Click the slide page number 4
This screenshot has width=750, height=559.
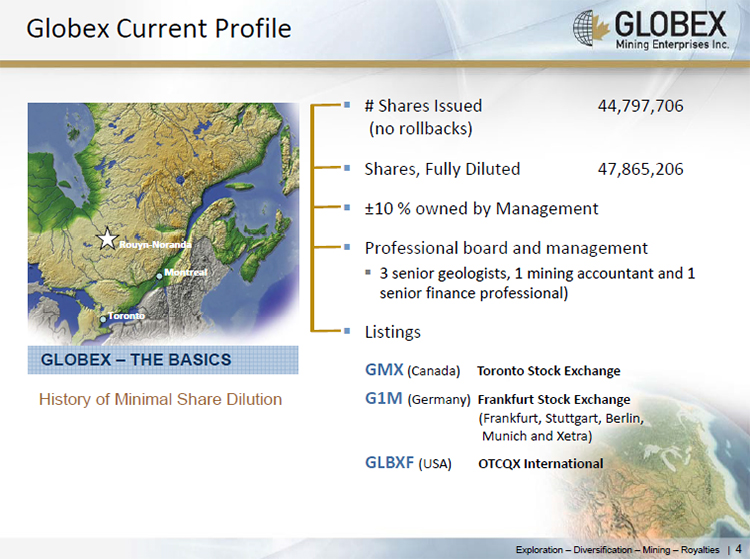pos(738,549)
